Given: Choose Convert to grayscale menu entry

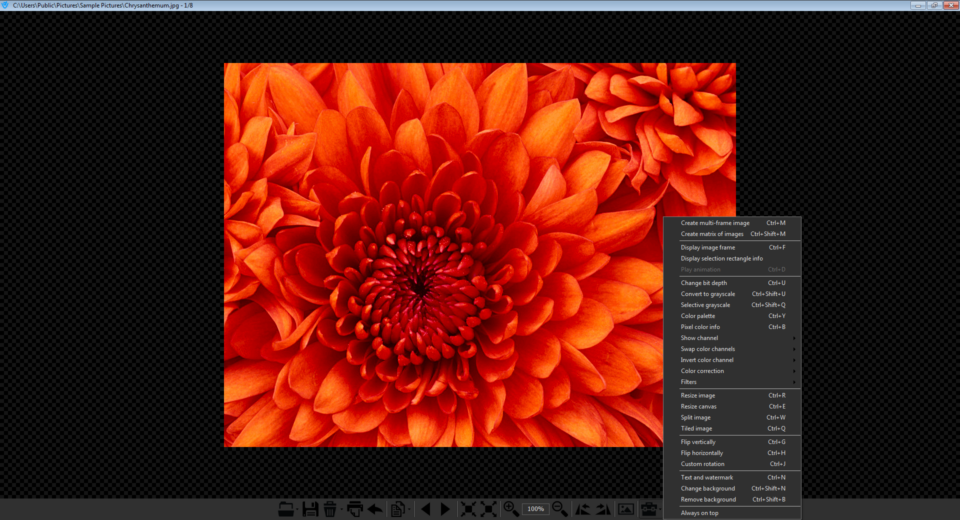Looking at the screenshot, I should tap(708, 294).
